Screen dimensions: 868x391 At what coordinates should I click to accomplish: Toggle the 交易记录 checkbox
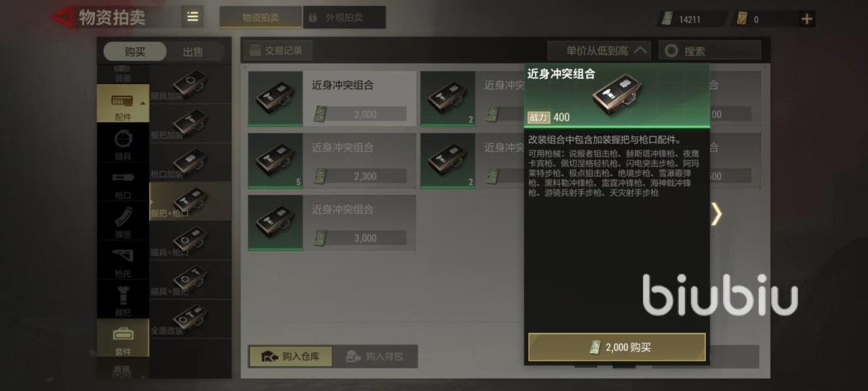[256, 50]
